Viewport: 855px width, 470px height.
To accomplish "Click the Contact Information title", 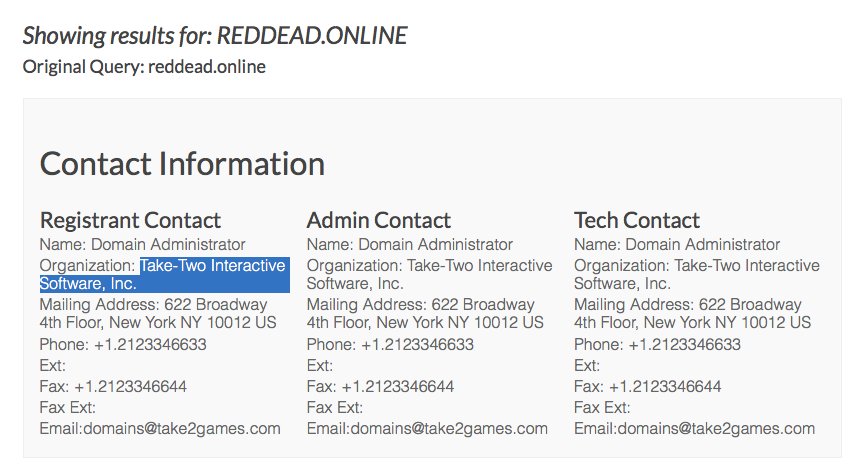I will point(182,164).
